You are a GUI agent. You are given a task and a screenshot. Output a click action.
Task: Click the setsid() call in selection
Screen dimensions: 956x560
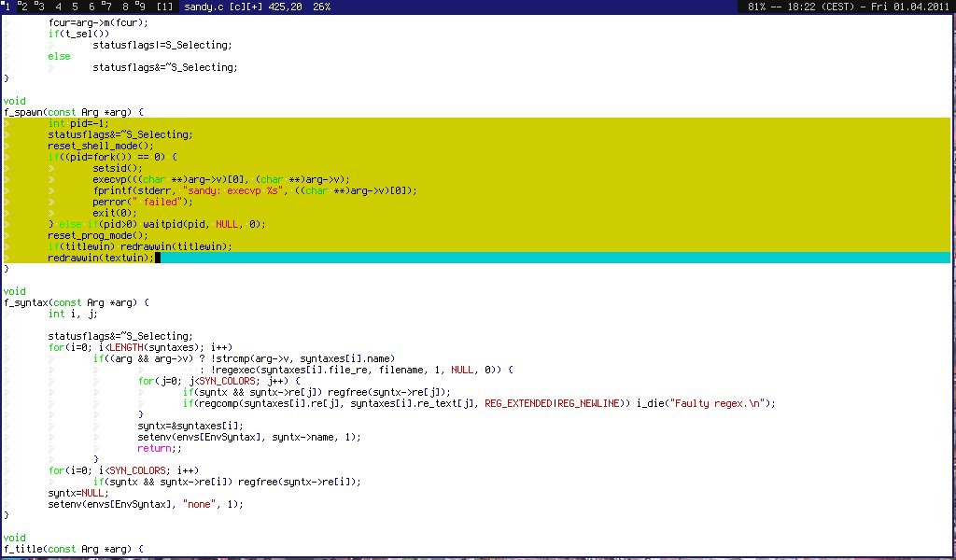[x=113, y=168]
